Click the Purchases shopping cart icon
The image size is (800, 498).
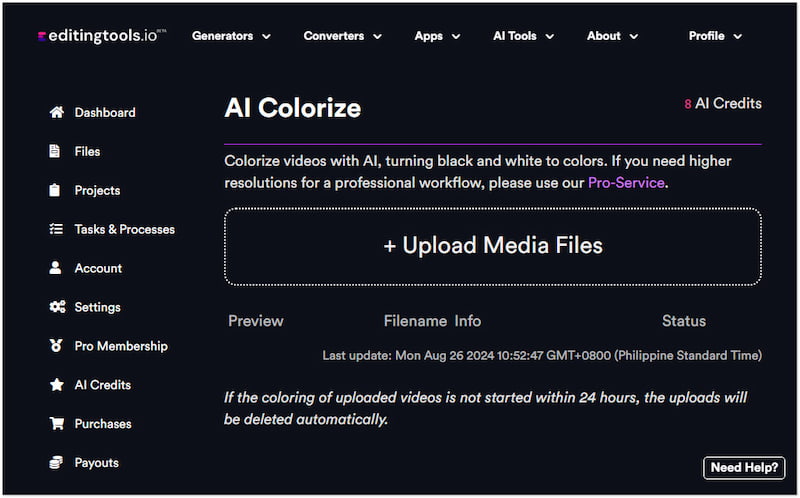click(56, 425)
